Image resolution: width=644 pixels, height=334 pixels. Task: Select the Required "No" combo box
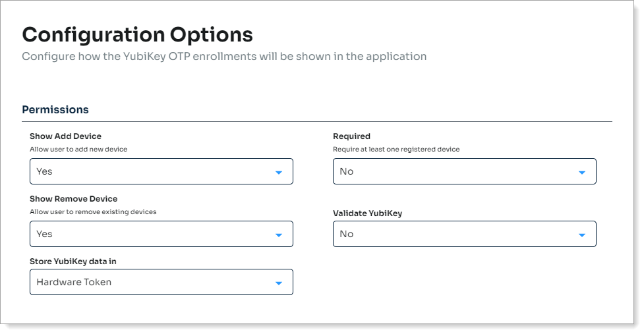coord(455,171)
